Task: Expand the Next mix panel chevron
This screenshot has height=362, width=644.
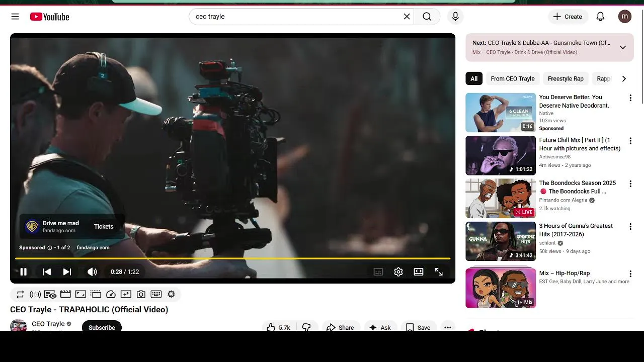Action: [623, 47]
